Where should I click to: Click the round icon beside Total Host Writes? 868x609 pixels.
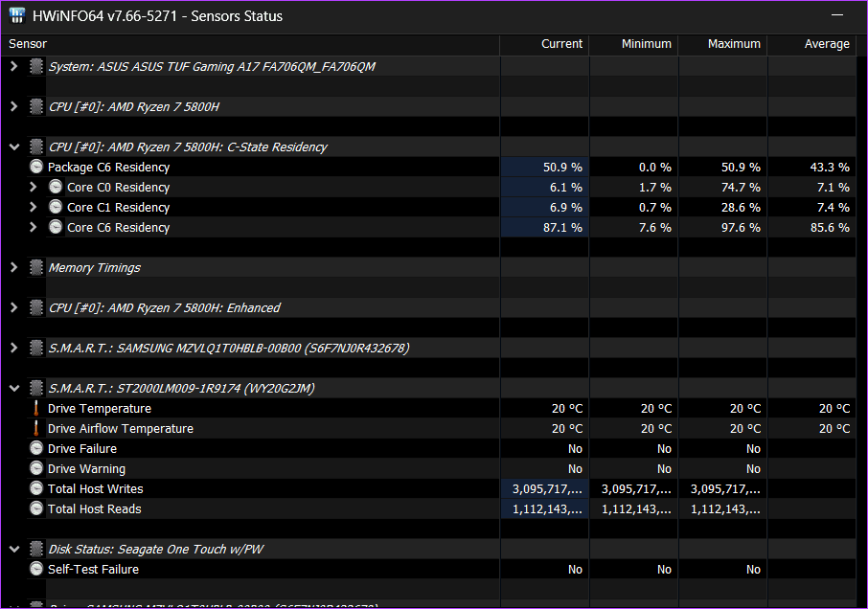tap(36, 489)
